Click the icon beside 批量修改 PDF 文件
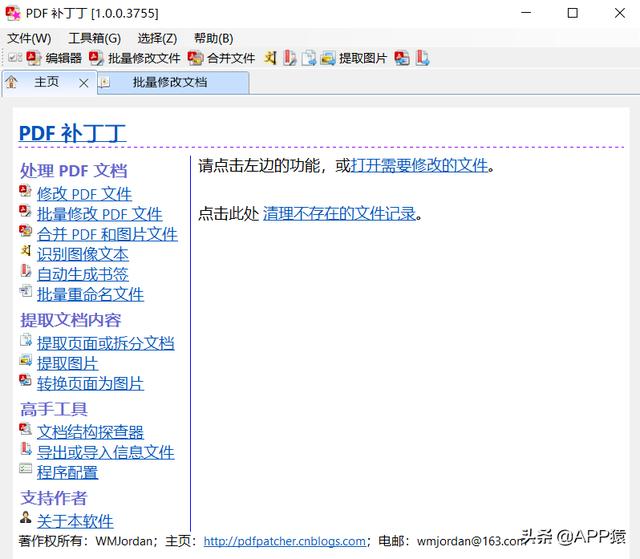 [x=25, y=211]
